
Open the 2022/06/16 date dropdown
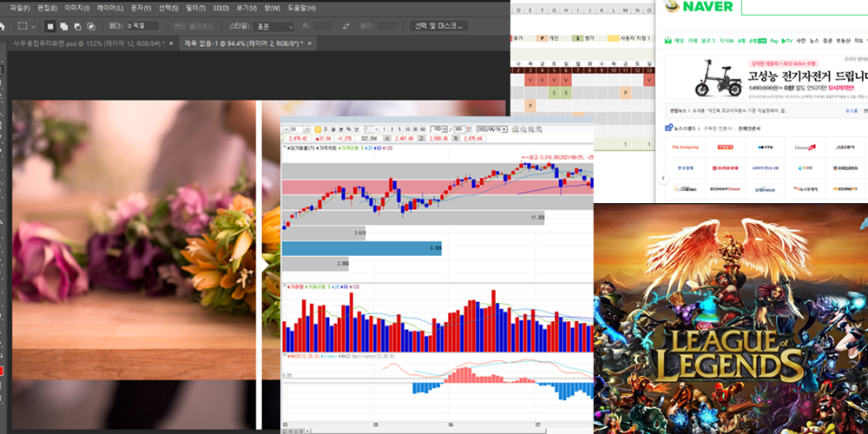pyautogui.click(x=504, y=129)
